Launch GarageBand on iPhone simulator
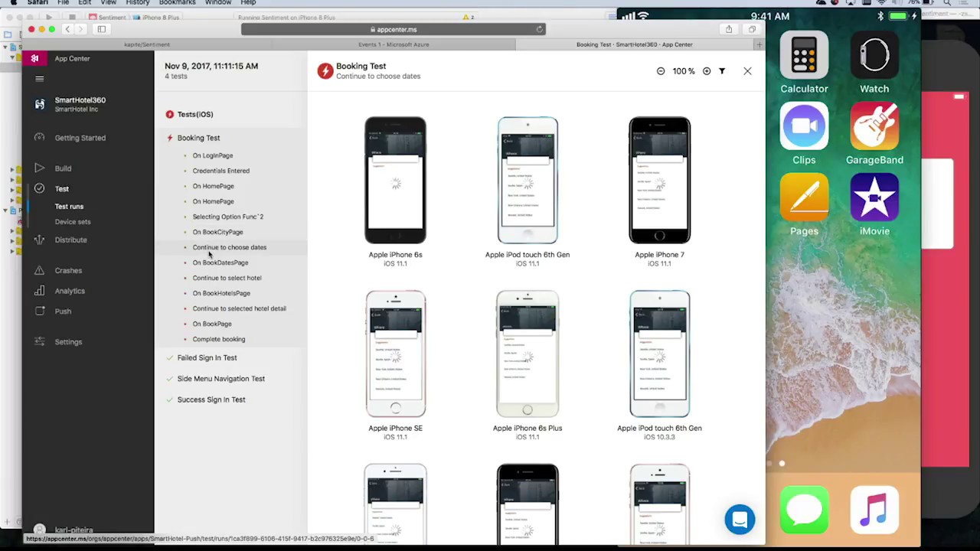980x551 pixels. 874,126
